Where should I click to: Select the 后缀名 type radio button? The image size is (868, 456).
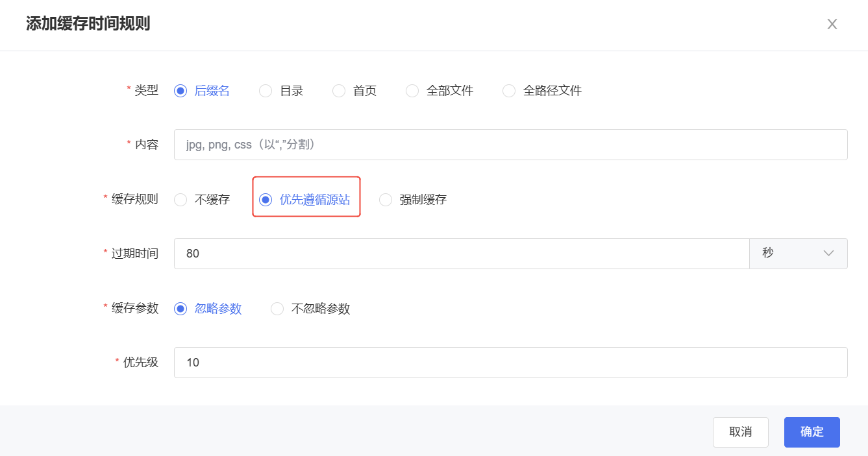[x=179, y=91]
